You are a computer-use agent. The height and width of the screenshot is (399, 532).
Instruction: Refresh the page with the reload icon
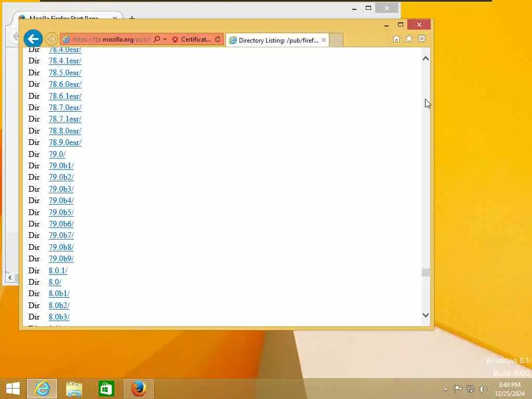(x=218, y=39)
